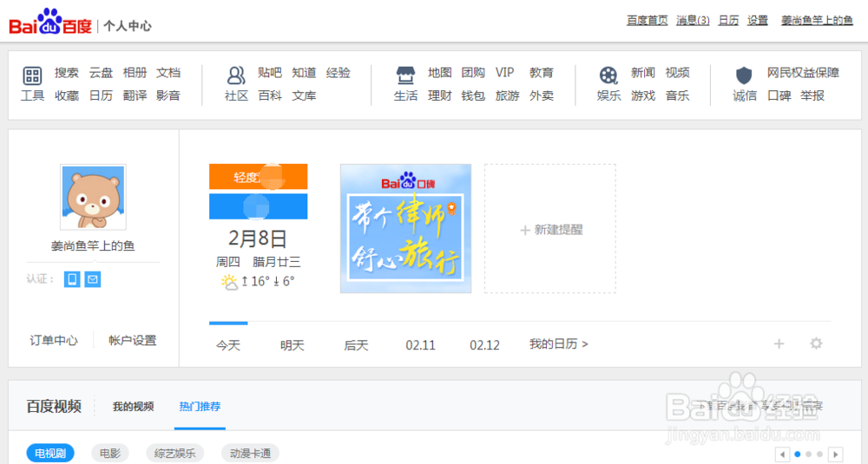Switch to 热门推荐 tab
Screen dimensions: 868x464
tap(200, 407)
